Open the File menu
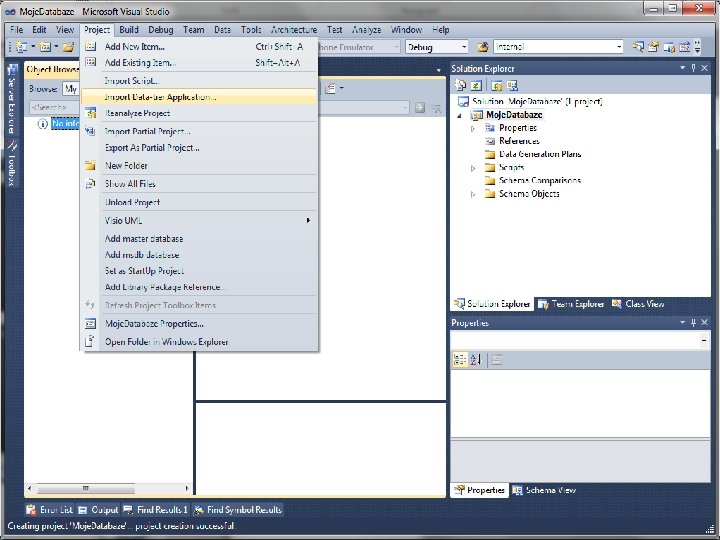Screen dimensions: 720x540 17,30
